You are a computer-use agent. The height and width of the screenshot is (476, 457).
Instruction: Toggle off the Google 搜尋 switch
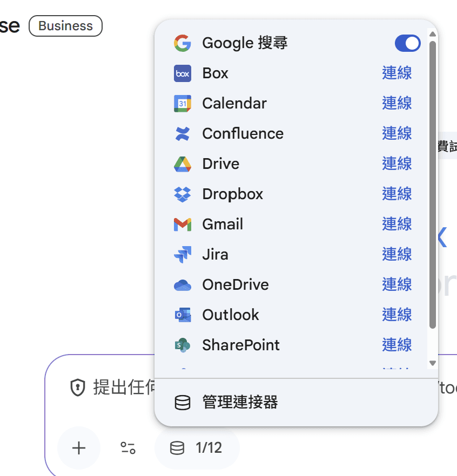click(407, 43)
